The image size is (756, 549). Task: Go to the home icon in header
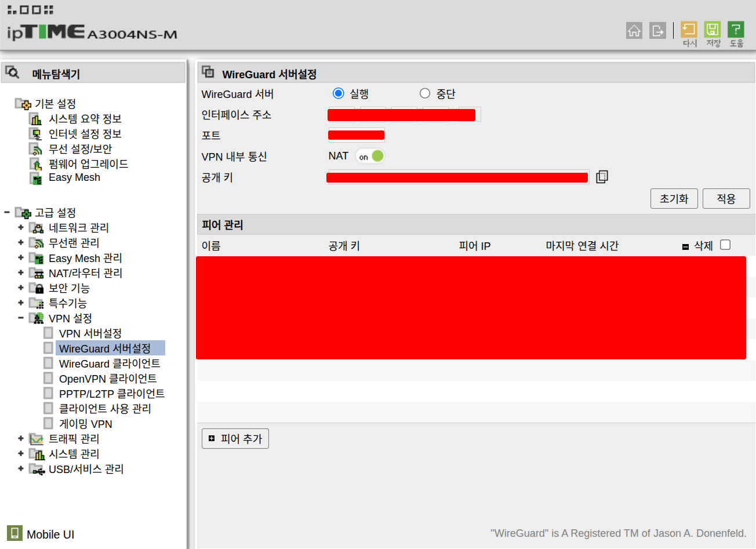point(634,31)
